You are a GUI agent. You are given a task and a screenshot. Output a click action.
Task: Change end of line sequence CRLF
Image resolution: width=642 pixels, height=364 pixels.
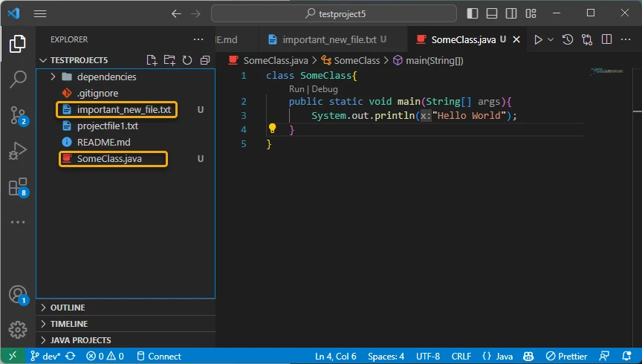click(x=461, y=357)
